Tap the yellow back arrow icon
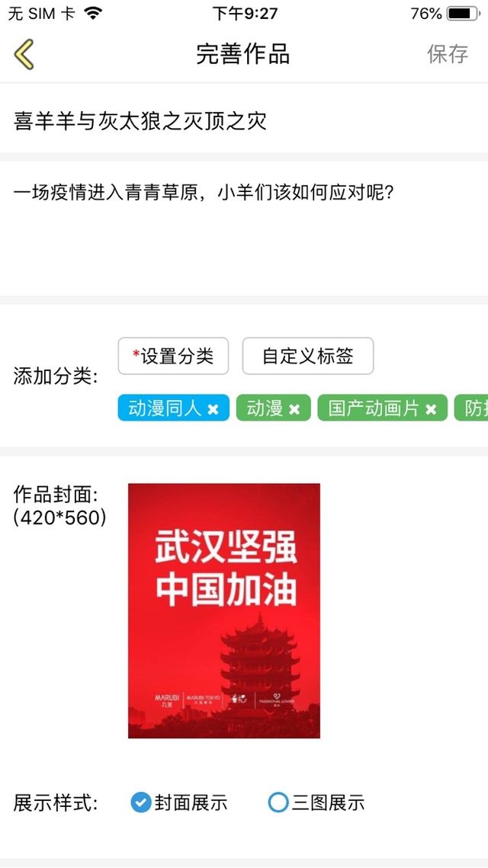The width and height of the screenshot is (488, 868). click(24, 54)
